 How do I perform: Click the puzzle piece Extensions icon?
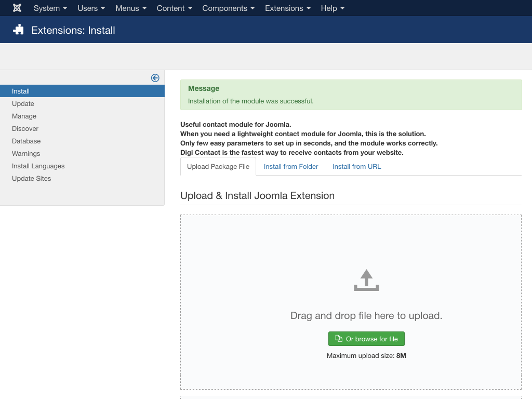pos(18,30)
